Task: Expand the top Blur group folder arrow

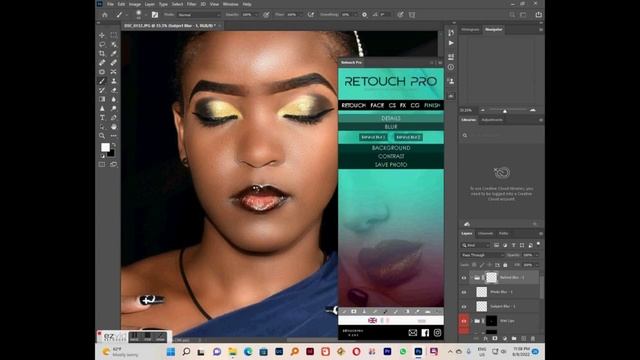Action: tap(471, 278)
